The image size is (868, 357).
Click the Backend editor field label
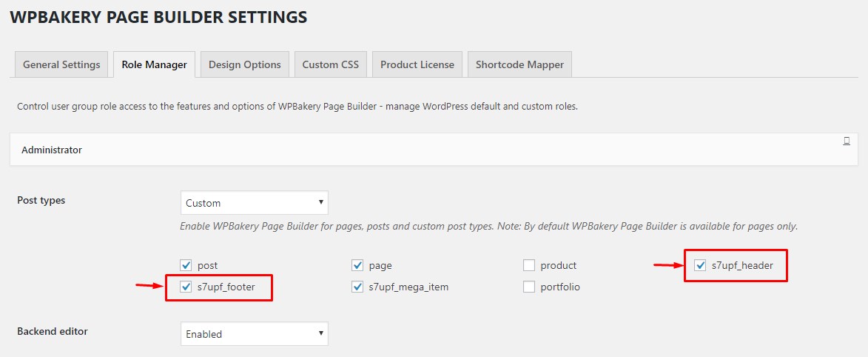(53, 331)
